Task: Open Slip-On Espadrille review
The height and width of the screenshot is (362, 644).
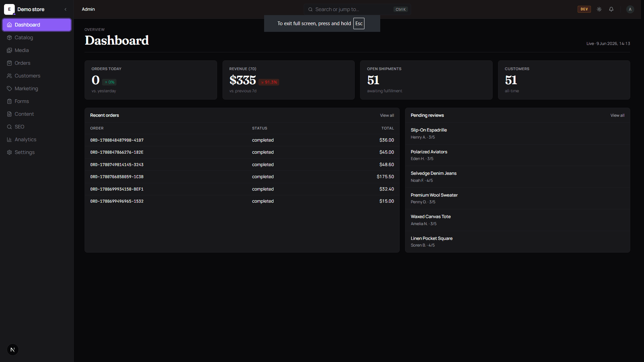Action: point(517,134)
